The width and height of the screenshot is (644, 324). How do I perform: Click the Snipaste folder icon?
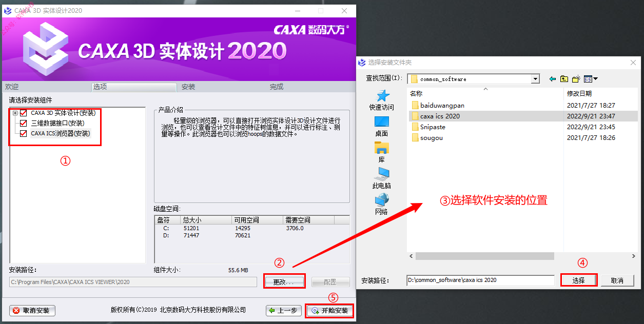(x=415, y=127)
